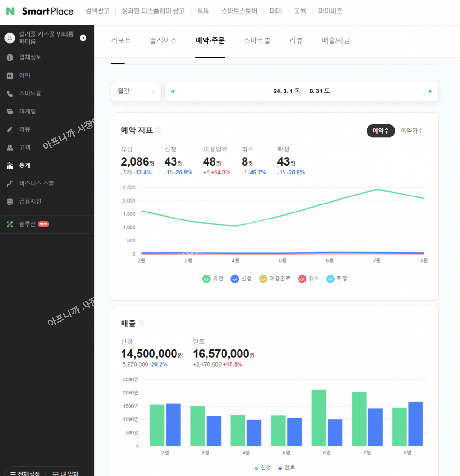Click the 고객 people icon
Image resolution: width=460 pixels, height=476 pixels.
tap(9, 147)
